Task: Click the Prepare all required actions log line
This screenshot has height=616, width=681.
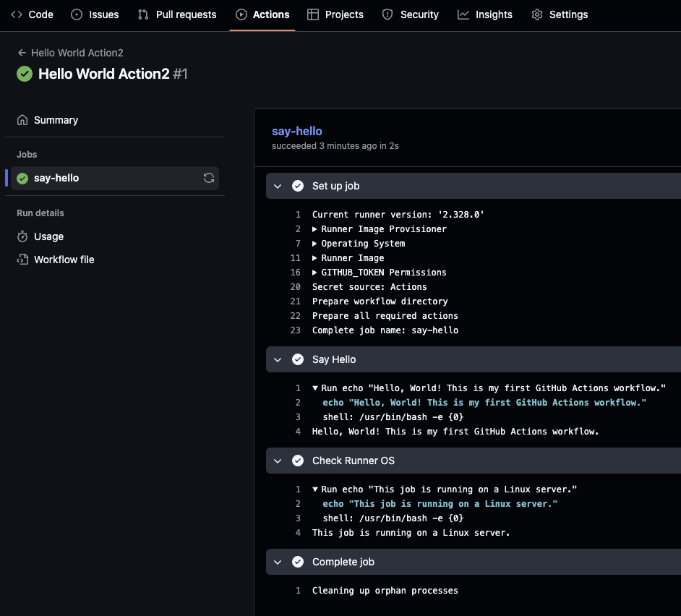Action: [385, 316]
